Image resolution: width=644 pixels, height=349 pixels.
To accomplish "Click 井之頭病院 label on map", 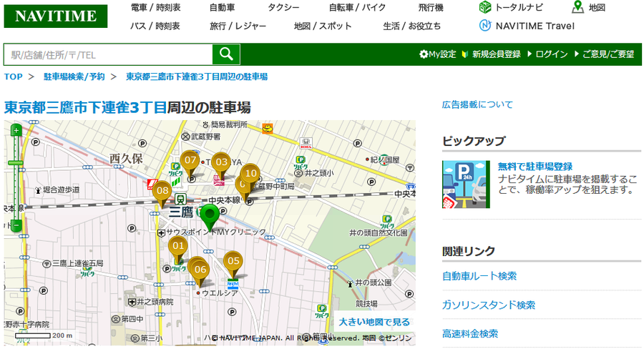I will point(155,303).
